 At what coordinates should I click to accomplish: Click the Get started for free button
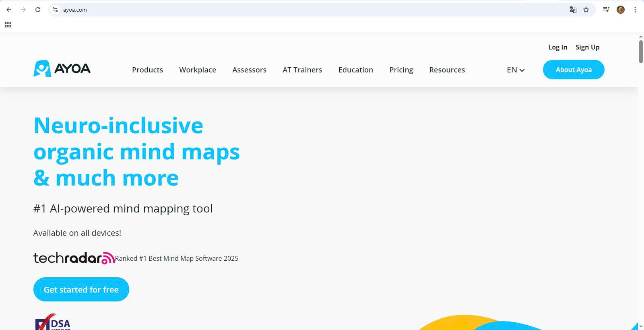pos(81,289)
